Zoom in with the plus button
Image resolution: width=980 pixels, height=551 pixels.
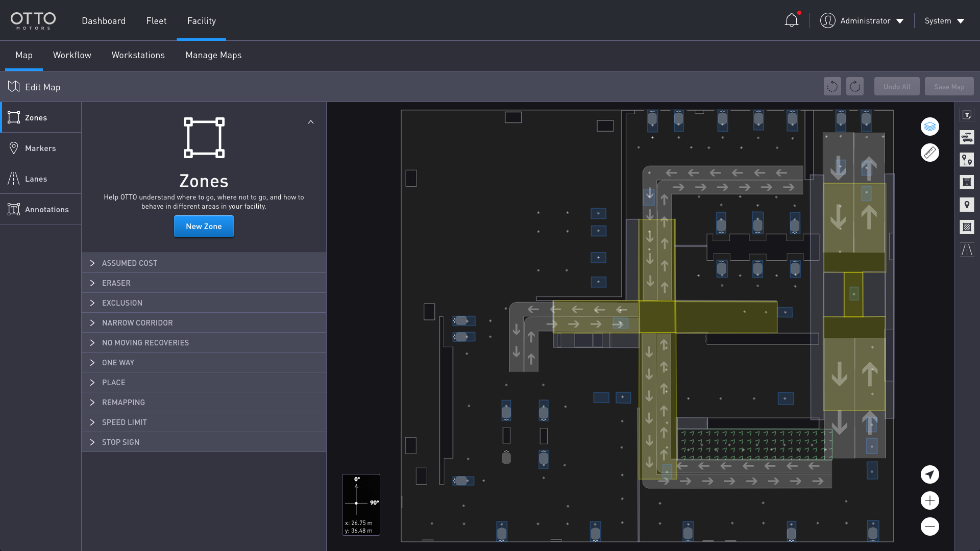[929, 500]
